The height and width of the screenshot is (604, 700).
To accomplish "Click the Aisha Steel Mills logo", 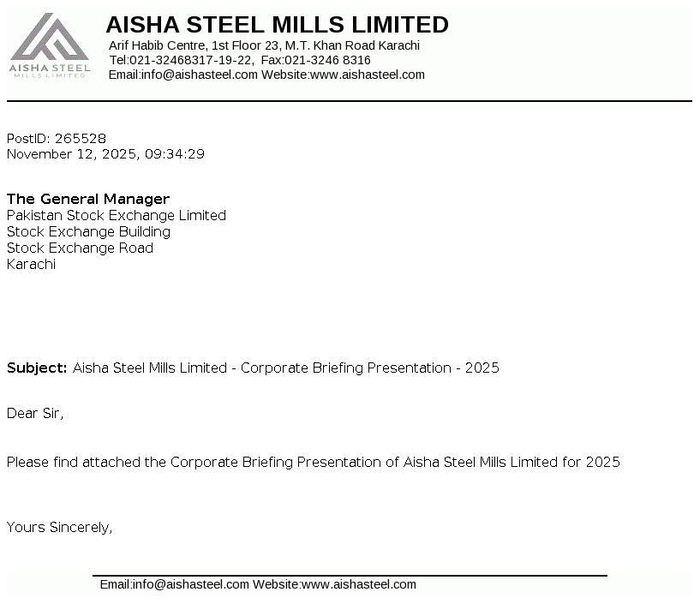I will tap(50, 46).
